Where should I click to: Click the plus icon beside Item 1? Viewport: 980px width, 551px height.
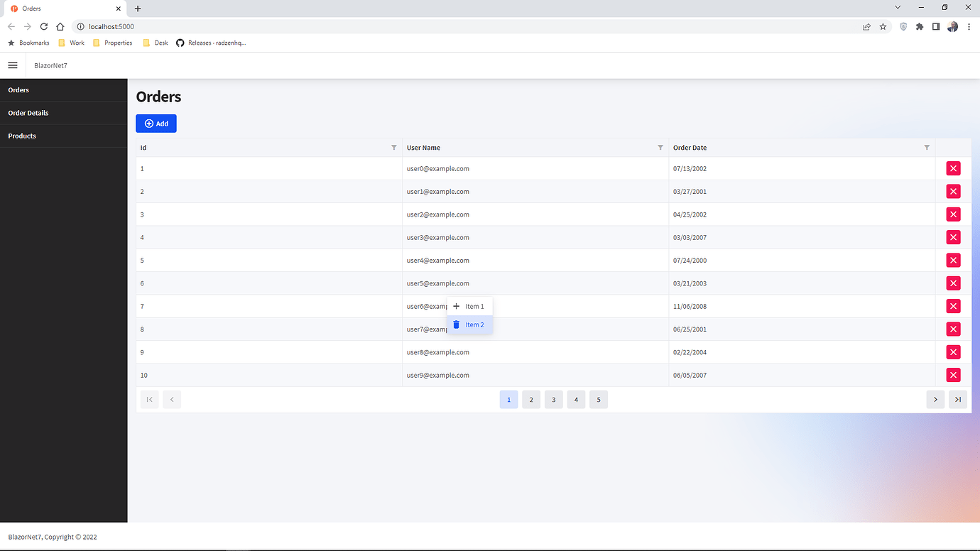(457, 305)
